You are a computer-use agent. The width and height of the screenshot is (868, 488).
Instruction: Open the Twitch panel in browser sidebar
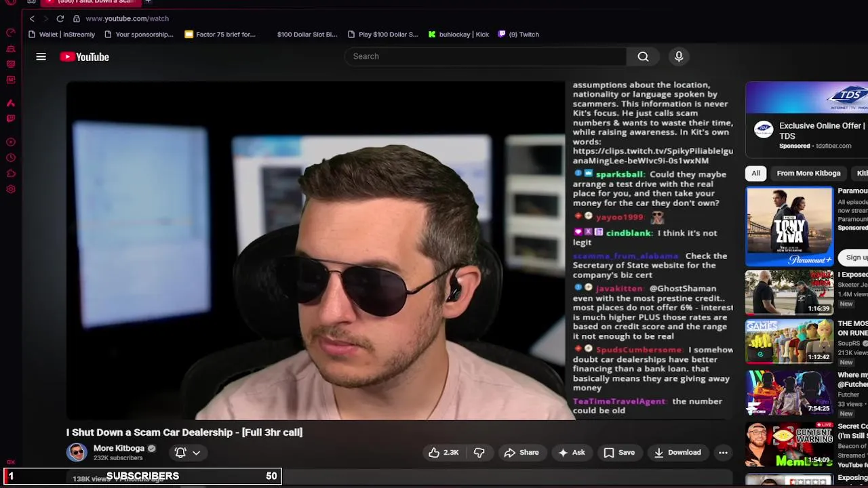coord(11,119)
